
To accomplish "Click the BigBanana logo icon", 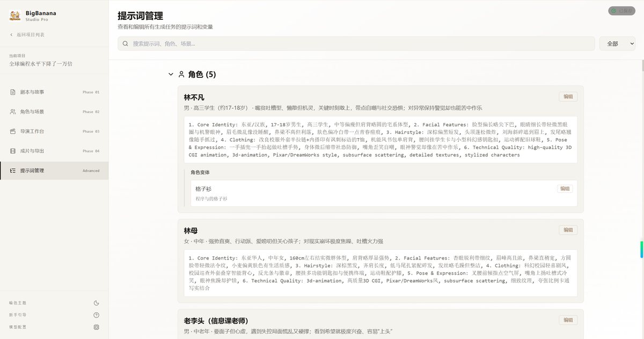I will 15,16.
